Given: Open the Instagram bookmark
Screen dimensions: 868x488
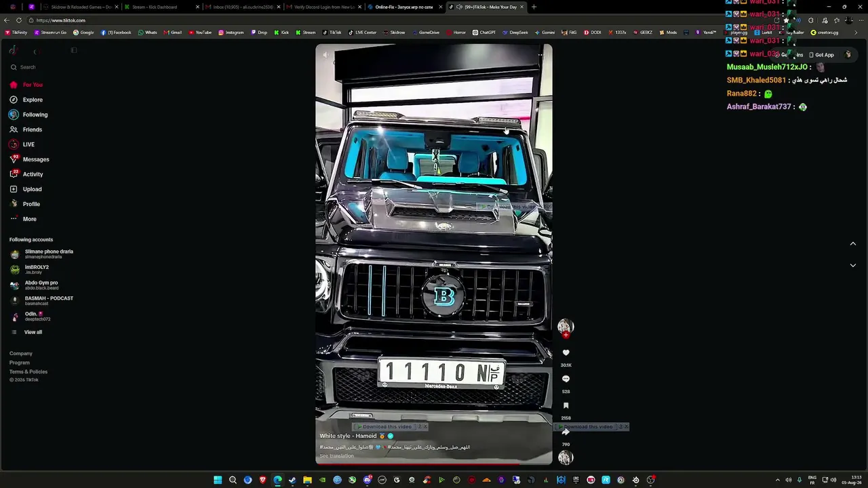Looking at the screenshot, I should tap(231, 33).
